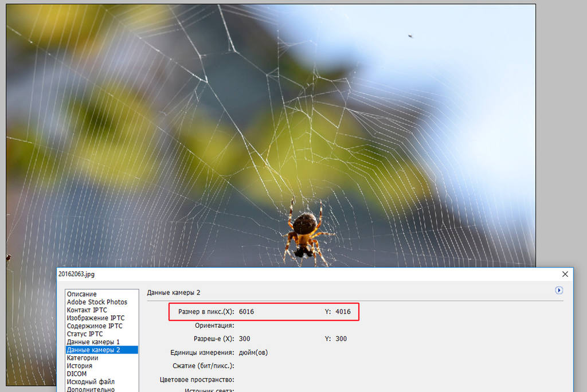Select the Описание category
The height and width of the screenshot is (392, 587).
(x=81, y=294)
